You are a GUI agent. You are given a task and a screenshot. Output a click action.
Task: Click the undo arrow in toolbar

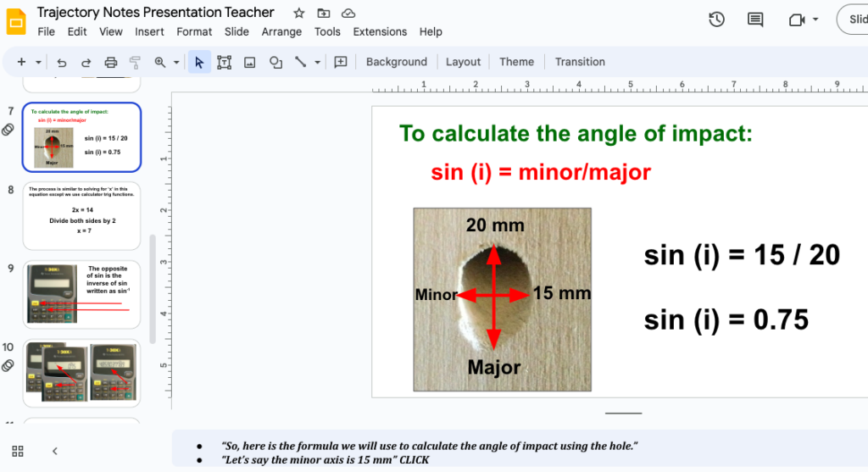pos(61,62)
